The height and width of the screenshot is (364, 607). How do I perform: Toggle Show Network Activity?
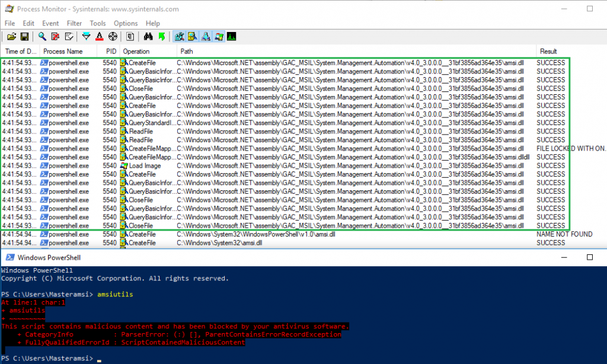click(x=205, y=37)
